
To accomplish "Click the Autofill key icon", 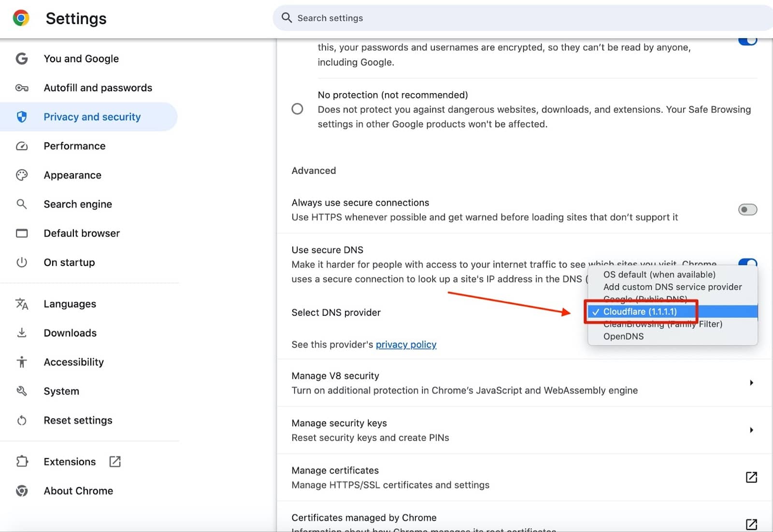I will pos(22,88).
